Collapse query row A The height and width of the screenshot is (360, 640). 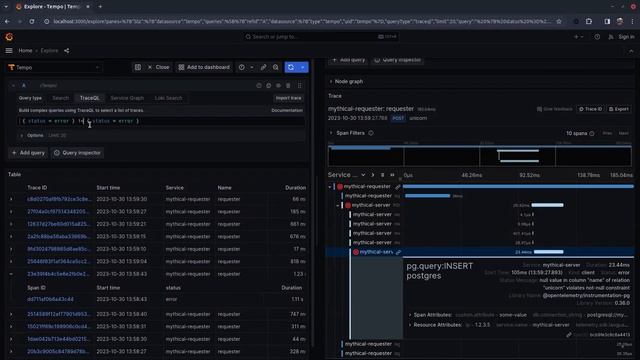coord(13,85)
